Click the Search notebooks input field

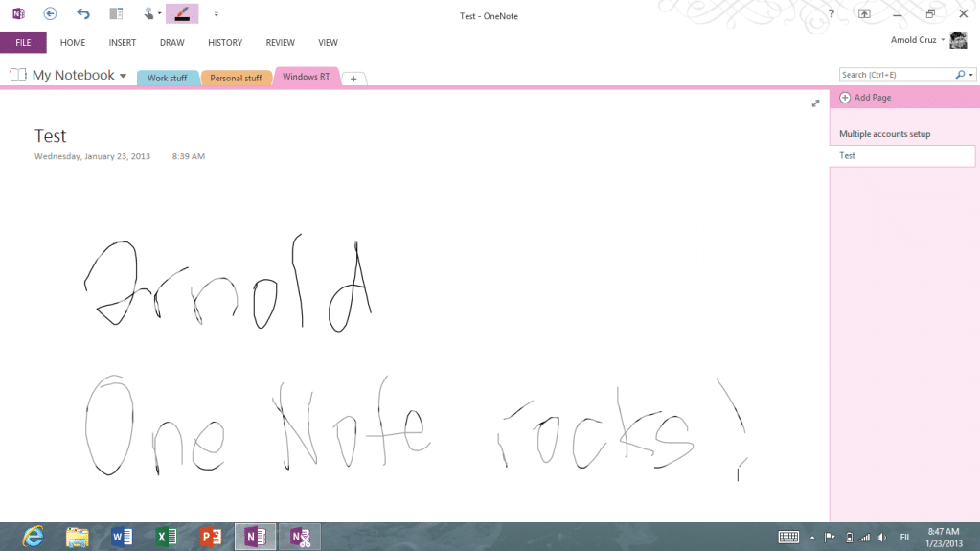(x=896, y=75)
